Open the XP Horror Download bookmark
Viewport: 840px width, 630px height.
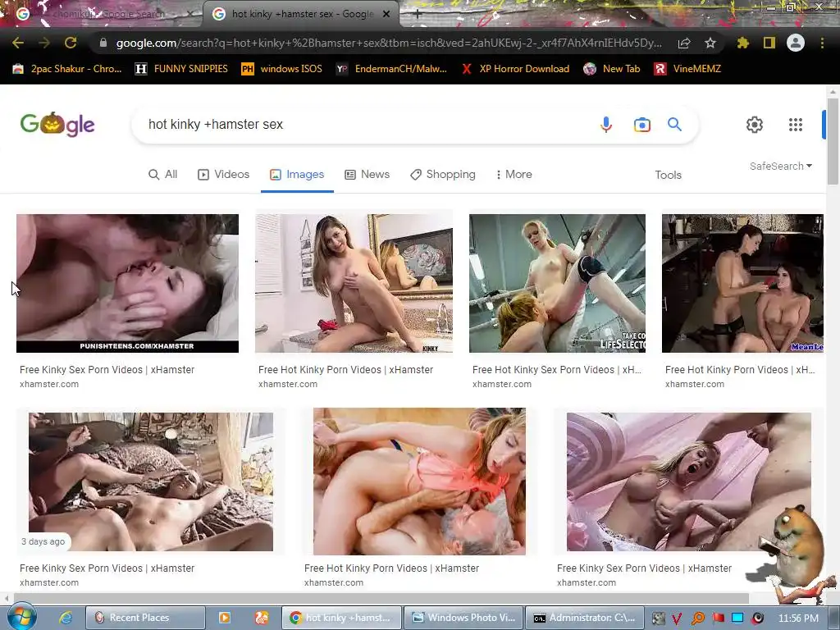515,69
